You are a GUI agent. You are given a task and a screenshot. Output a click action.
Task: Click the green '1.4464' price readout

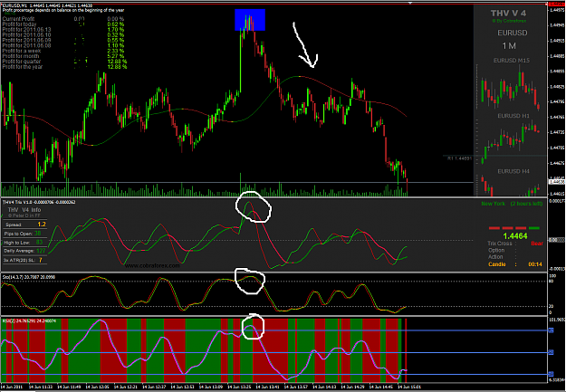(515, 236)
